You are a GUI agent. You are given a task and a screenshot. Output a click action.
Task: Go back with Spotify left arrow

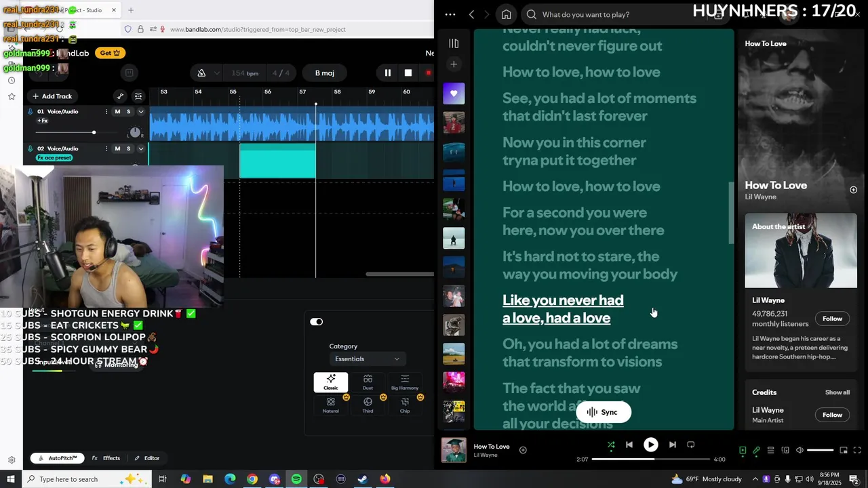coord(471,14)
